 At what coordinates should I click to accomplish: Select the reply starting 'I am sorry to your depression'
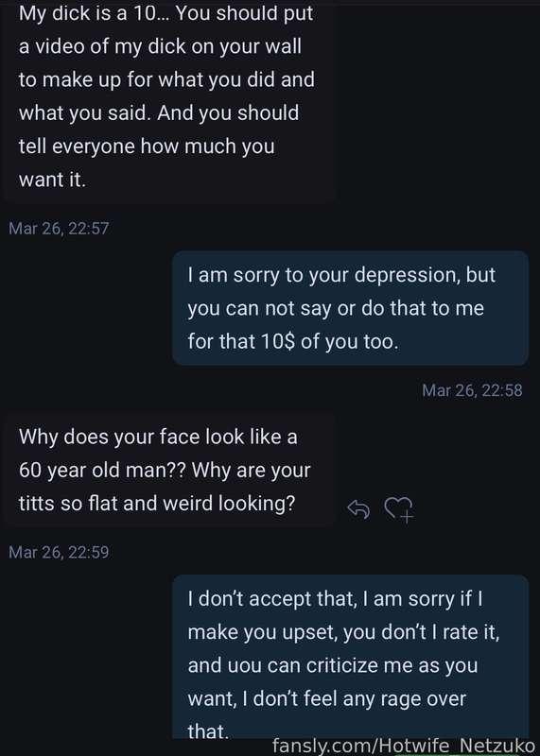pos(350,308)
